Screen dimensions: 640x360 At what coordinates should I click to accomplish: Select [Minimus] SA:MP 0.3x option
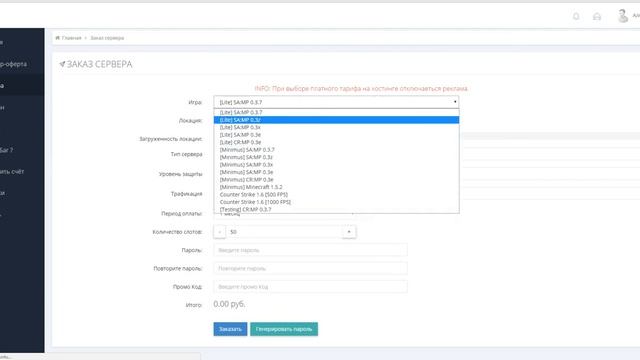pos(336,164)
